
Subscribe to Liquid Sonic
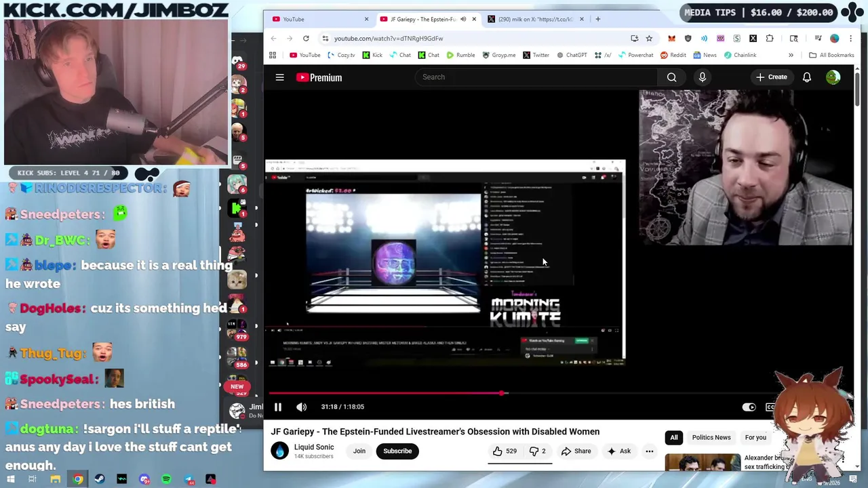[397, 451]
